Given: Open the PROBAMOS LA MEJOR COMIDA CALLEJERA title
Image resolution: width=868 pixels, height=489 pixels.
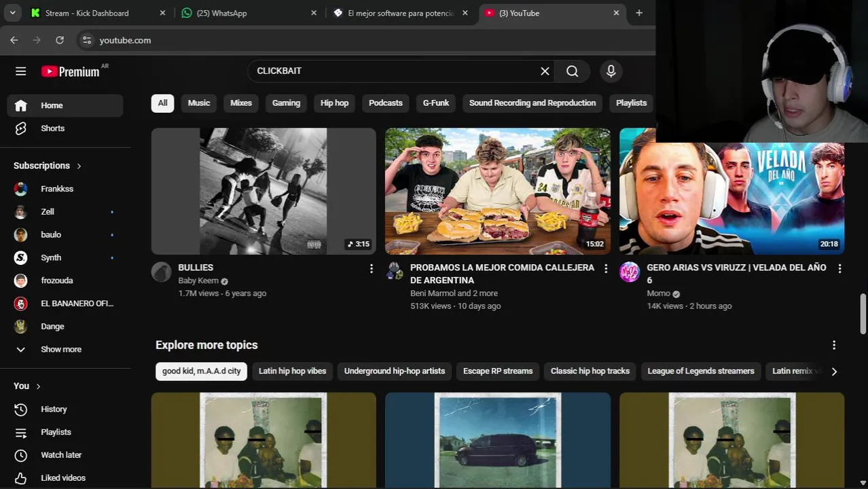Looking at the screenshot, I should pos(503,274).
